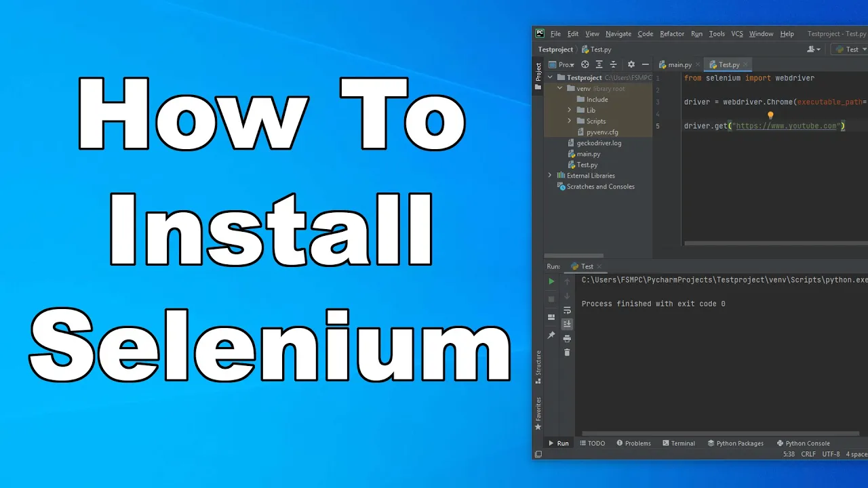
Task: Open the VCS menu
Action: point(736,34)
